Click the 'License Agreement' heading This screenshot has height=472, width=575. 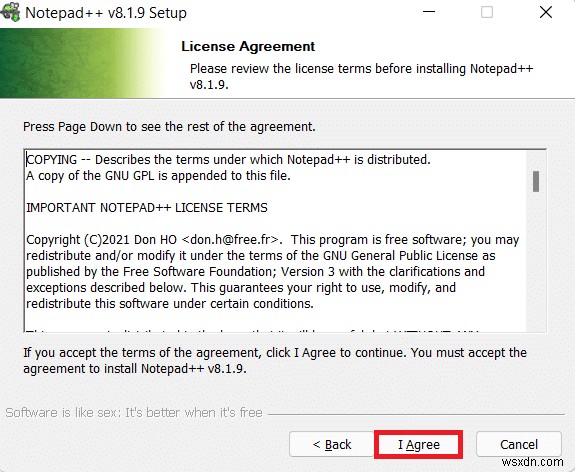pos(248,47)
